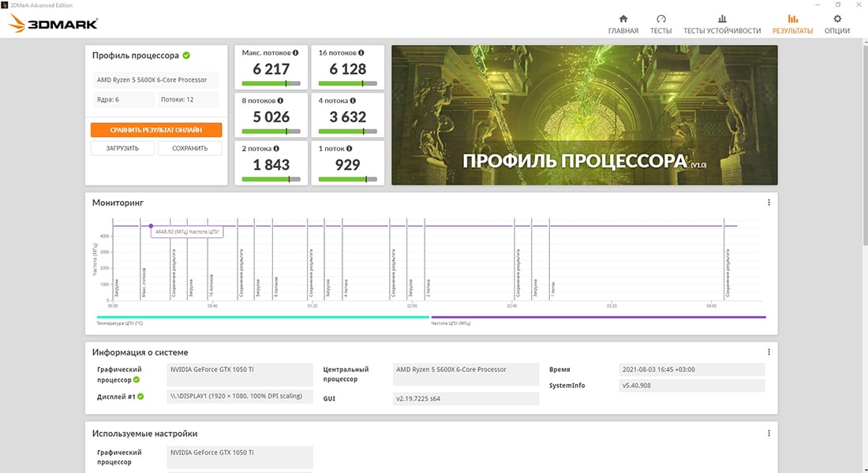Show info for 4 потока score
The width and height of the screenshot is (868, 473).
(353, 101)
